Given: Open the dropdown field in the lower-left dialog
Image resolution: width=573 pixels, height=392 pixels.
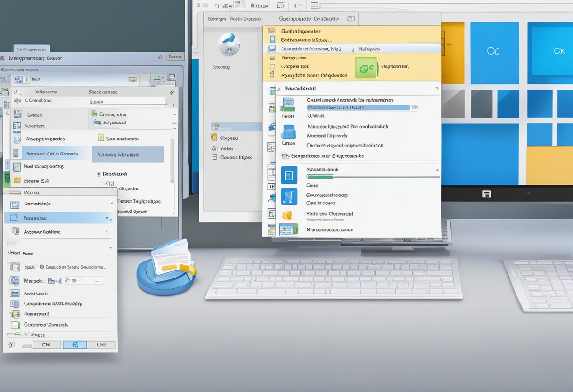Looking at the screenshot, I should click(82, 280).
